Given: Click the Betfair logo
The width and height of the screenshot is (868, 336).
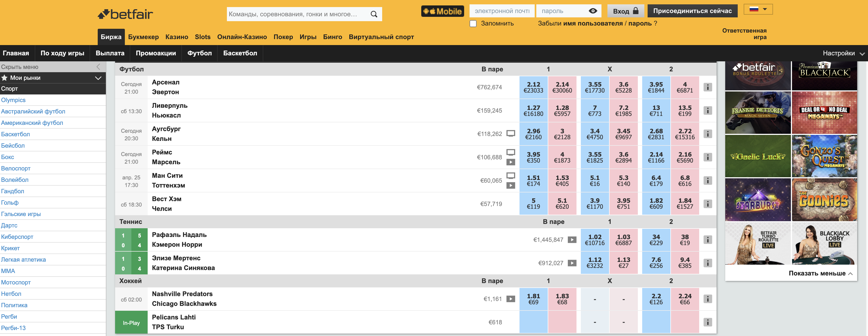Looking at the screenshot, I should click(x=125, y=14).
